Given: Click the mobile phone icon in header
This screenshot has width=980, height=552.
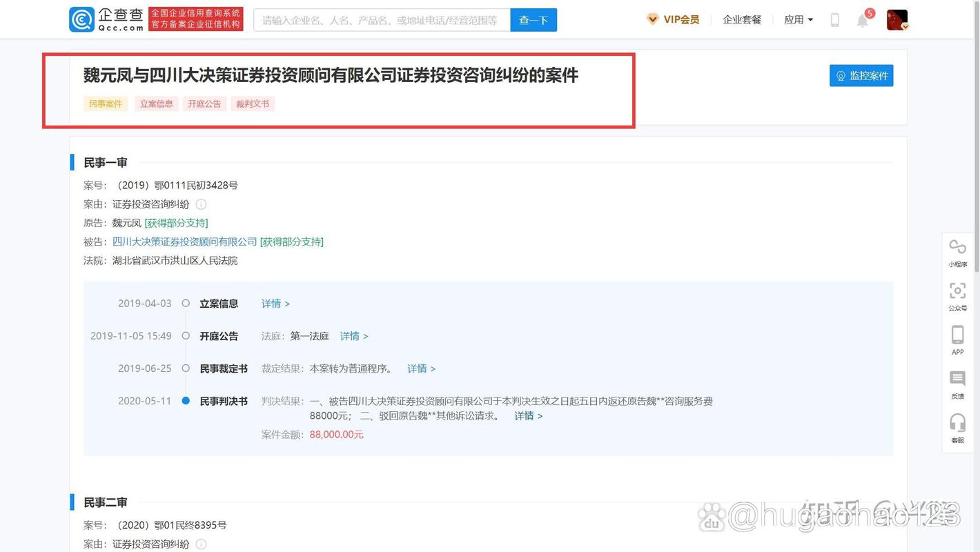Looking at the screenshot, I should 834,20.
